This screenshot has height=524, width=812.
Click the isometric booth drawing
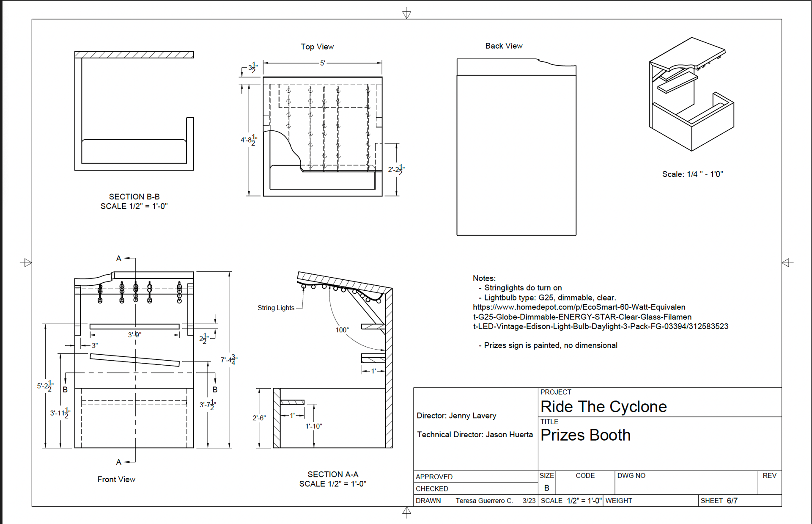click(692, 94)
